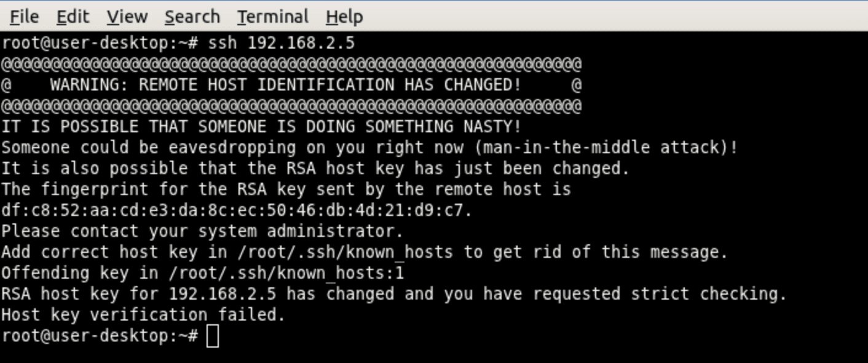This screenshot has height=363, width=868.
Task: Open the Search menu
Action: pyautogui.click(x=192, y=17)
